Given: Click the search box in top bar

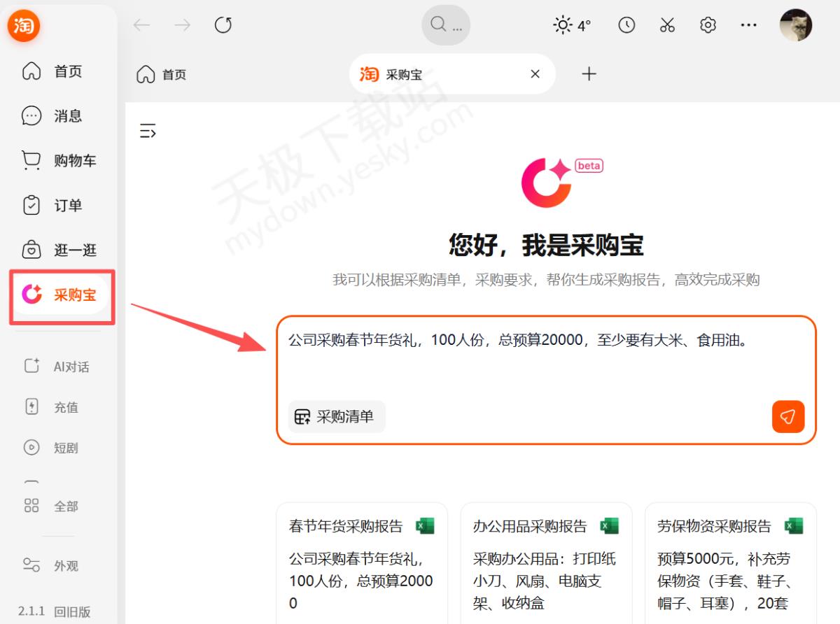Looking at the screenshot, I should click(x=446, y=25).
